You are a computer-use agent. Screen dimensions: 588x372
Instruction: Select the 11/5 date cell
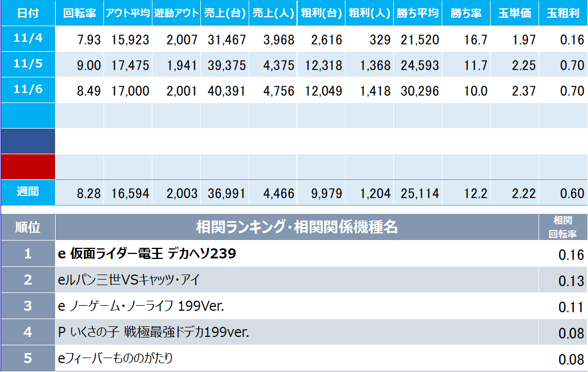click(28, 65)
